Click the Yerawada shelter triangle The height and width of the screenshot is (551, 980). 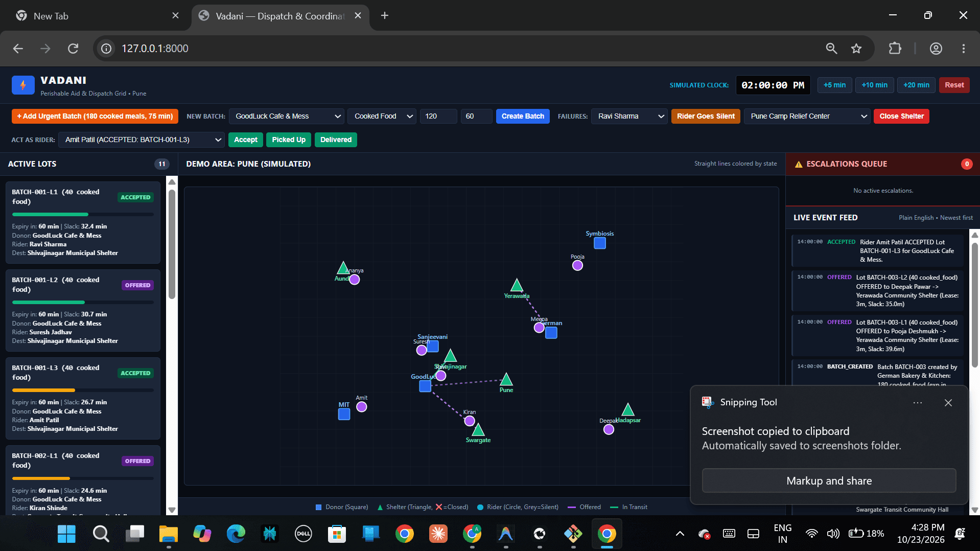pyautogui.click(x=517, y=285)
